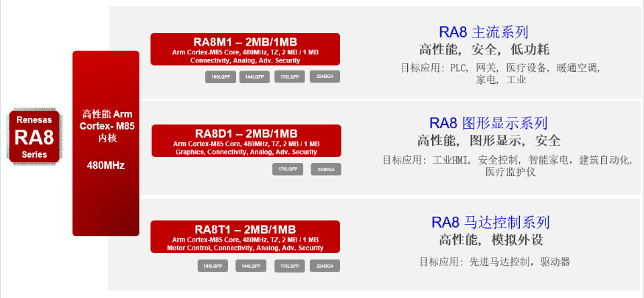Click the 目标应用: PLC, 网关 line
This screenshot has height=298, width=644.
pos(500,68)
